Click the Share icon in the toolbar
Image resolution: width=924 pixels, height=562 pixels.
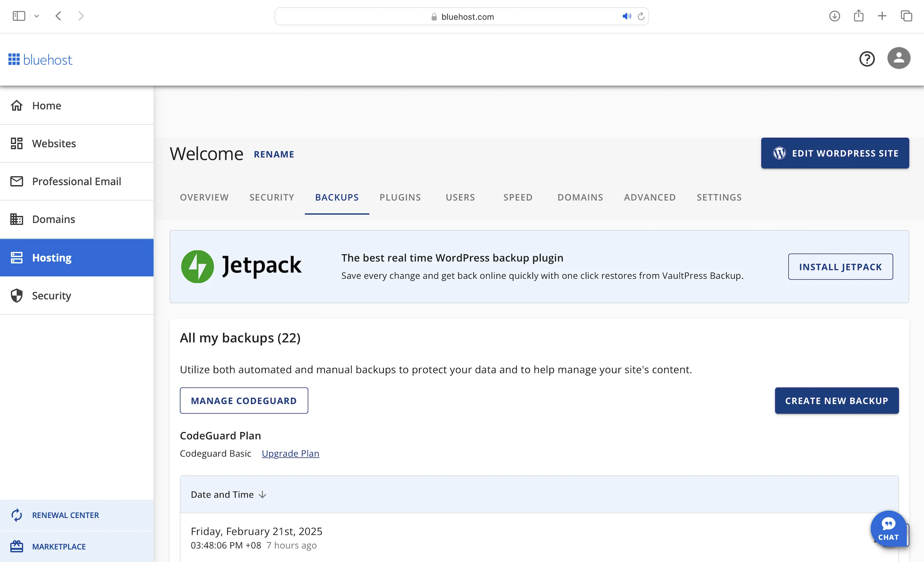point(858,16)
